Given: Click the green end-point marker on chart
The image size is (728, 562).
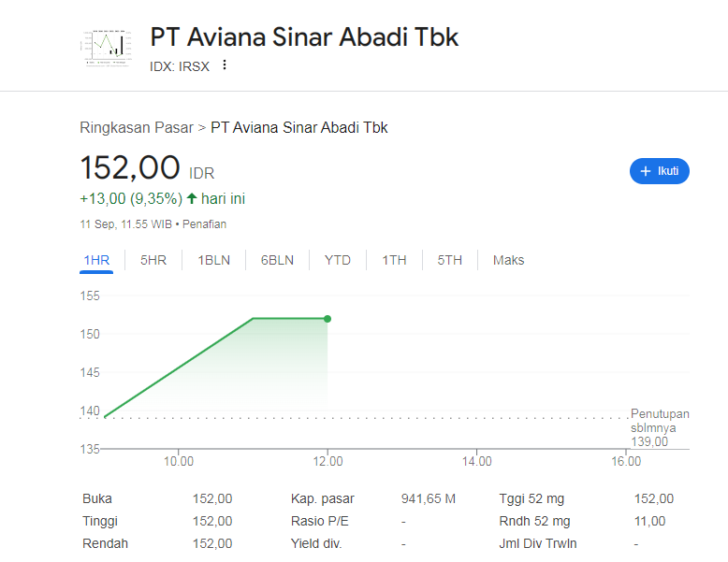Looking at the screenshot, I should pyautogui.click(x=328, y=319).
